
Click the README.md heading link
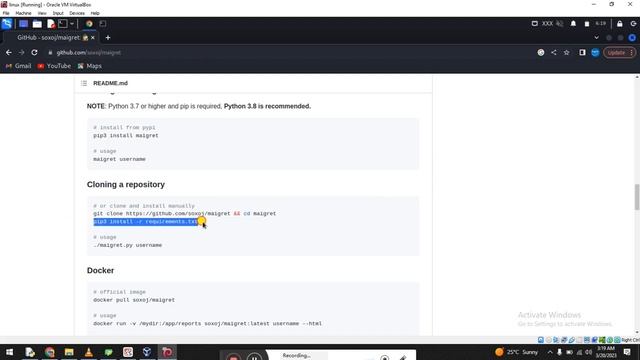tap(110, 83)
